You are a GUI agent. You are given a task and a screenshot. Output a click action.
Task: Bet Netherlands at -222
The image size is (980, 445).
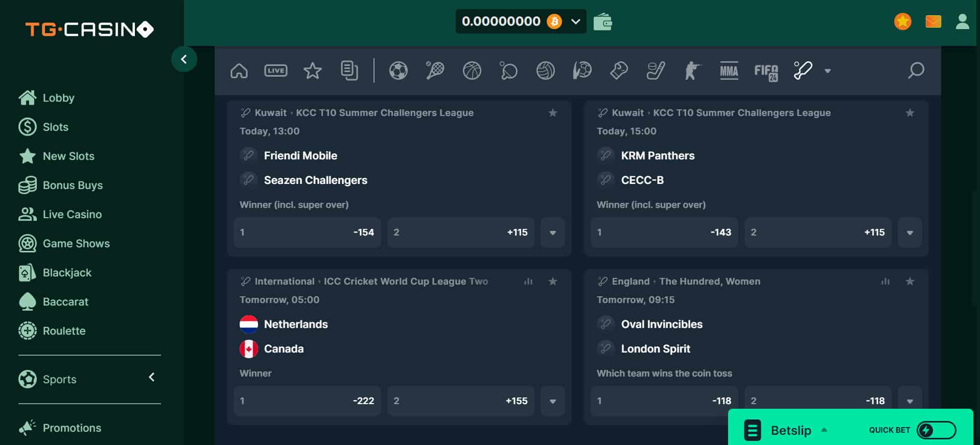tap(307, 401)
